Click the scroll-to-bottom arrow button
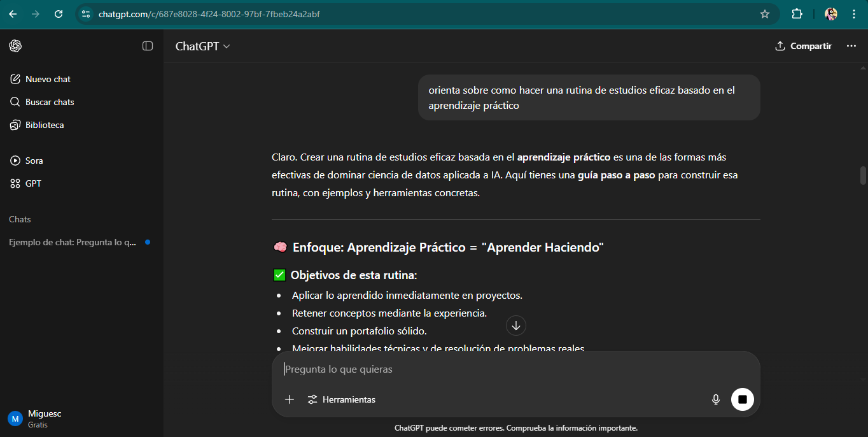This screenshot has height=437, width=868. 516,326
